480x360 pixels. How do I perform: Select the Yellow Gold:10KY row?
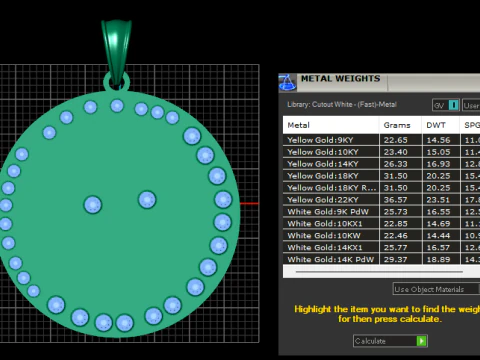[381, 152]
